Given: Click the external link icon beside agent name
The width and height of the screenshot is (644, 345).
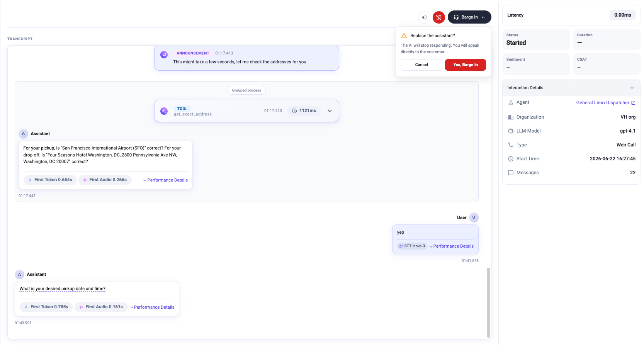Looking at the screenshot, I should click(633, 103).
